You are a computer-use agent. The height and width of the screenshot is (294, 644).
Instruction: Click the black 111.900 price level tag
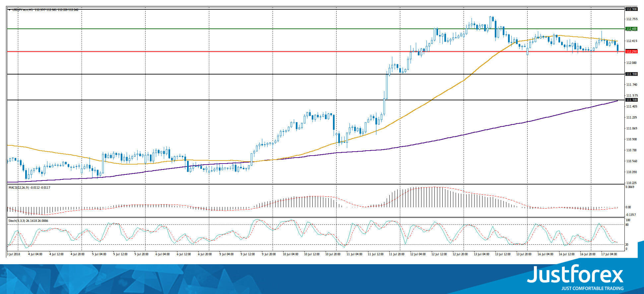(x=631, y=74)
